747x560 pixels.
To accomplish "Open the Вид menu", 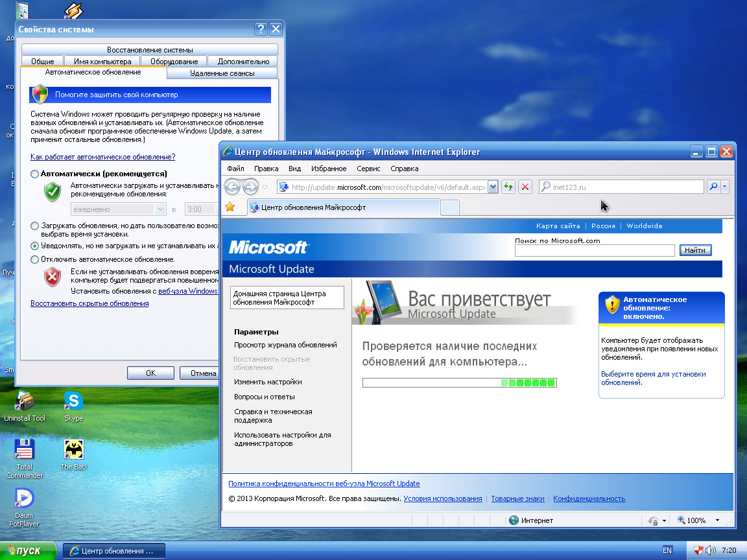I will pos(295,169).
